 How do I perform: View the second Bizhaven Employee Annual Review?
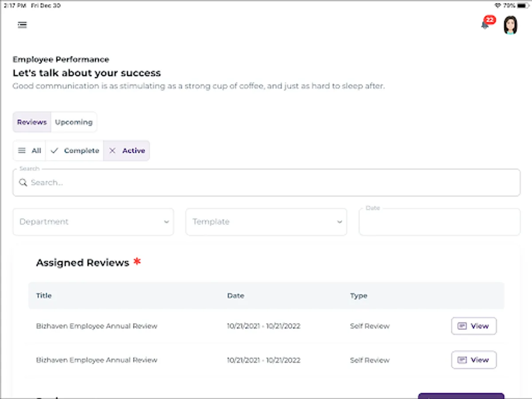(x=474, y=360)
